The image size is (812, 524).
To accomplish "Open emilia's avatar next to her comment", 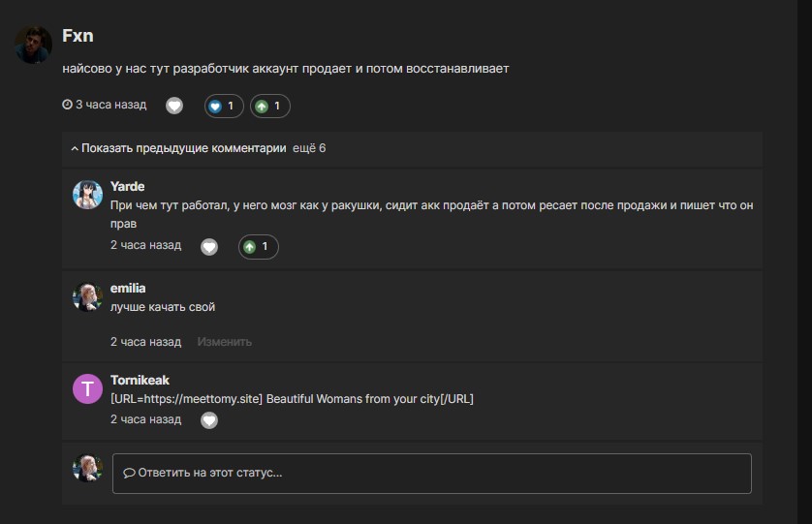I will tap(87, 296).
